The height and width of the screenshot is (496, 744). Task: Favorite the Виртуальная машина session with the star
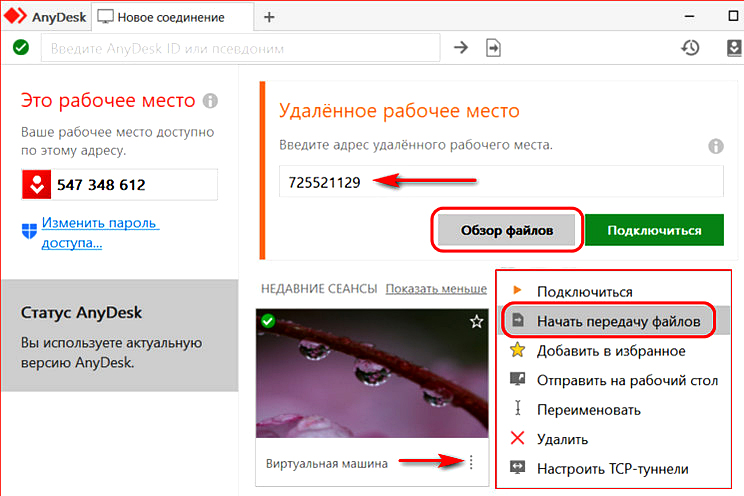pyautogui.click(x=476, y=322)
